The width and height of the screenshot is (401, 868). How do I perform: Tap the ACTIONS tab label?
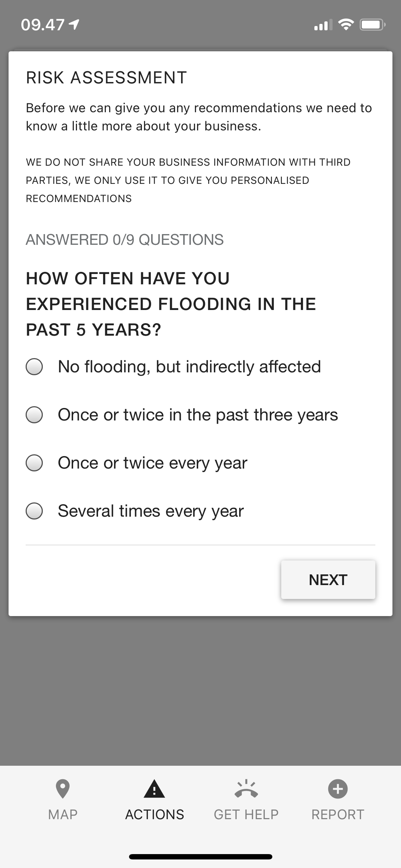tap(154, 815)
